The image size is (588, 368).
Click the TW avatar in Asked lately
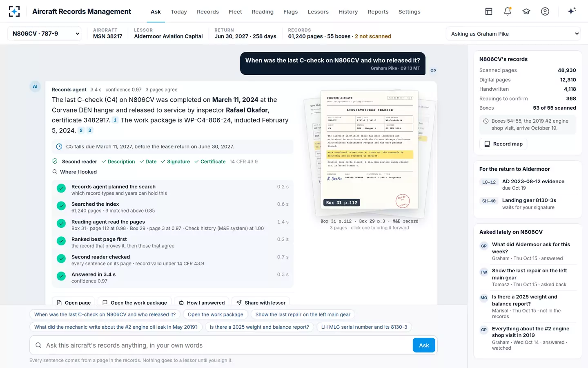pos(484,272)
